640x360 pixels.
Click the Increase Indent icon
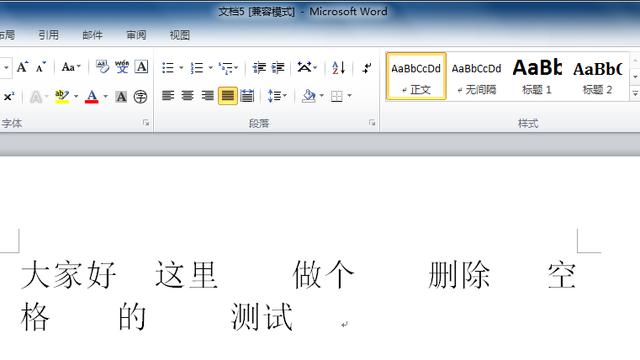click(278, 67)
